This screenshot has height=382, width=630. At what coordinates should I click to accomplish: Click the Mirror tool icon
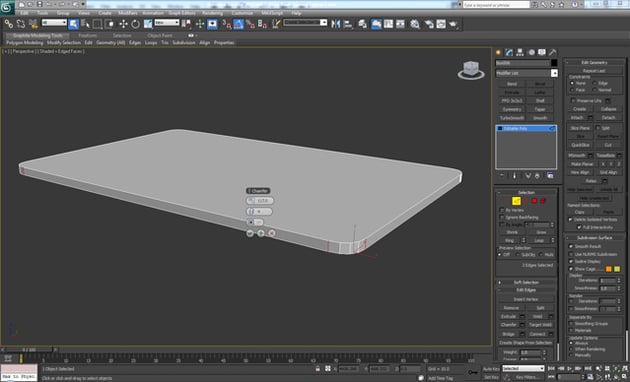335,24
